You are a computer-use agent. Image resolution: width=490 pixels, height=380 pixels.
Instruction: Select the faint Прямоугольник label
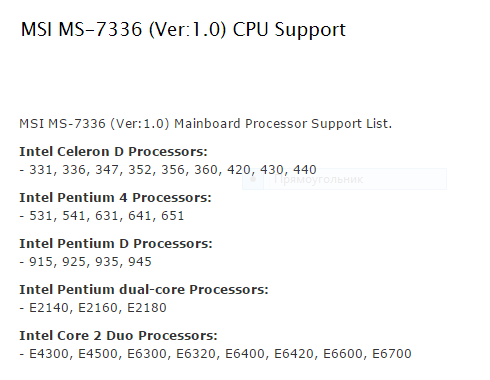click(x=318, y=179)
